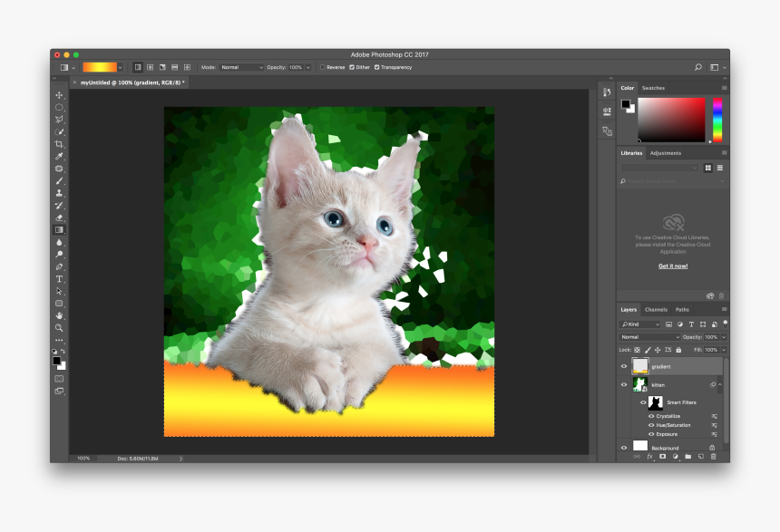Select the Move tool

[59, 95]
